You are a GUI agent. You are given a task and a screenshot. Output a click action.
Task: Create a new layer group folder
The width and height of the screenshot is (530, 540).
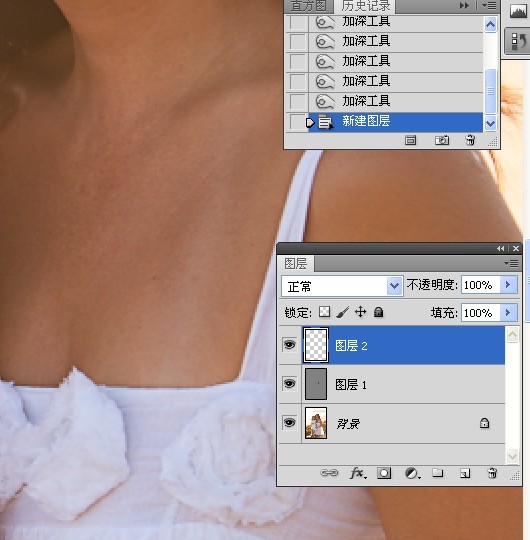point(438,473)
